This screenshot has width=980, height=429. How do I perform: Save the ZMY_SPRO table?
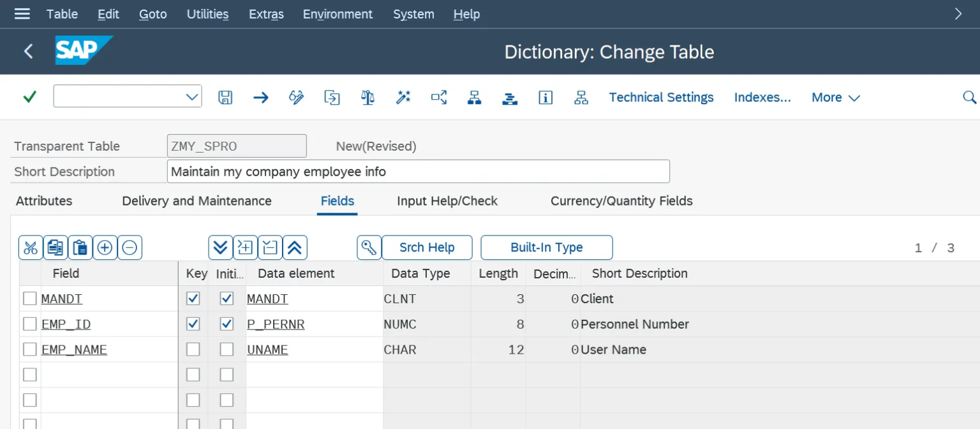pyautogui.click(x=225, y=97)
